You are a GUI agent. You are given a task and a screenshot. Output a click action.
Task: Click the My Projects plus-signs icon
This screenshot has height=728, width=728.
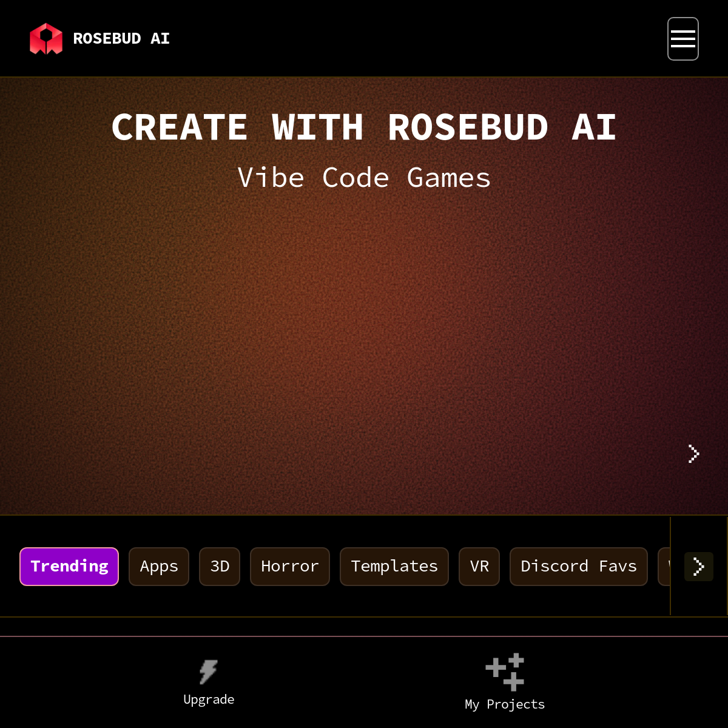[x=505, y=672]
